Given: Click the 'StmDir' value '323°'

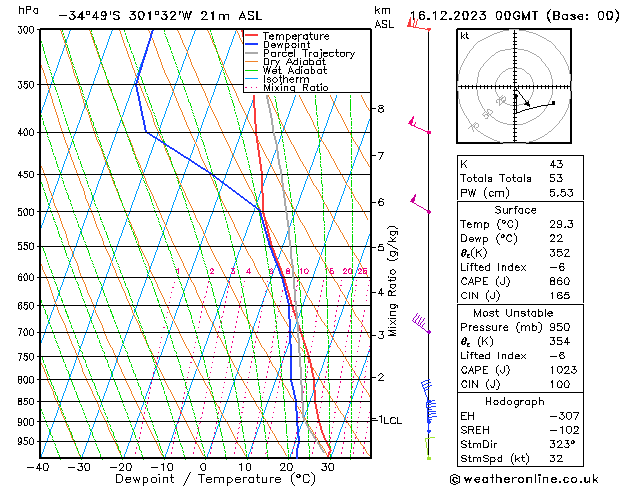Looking at the screenshot, I should 562,444.
